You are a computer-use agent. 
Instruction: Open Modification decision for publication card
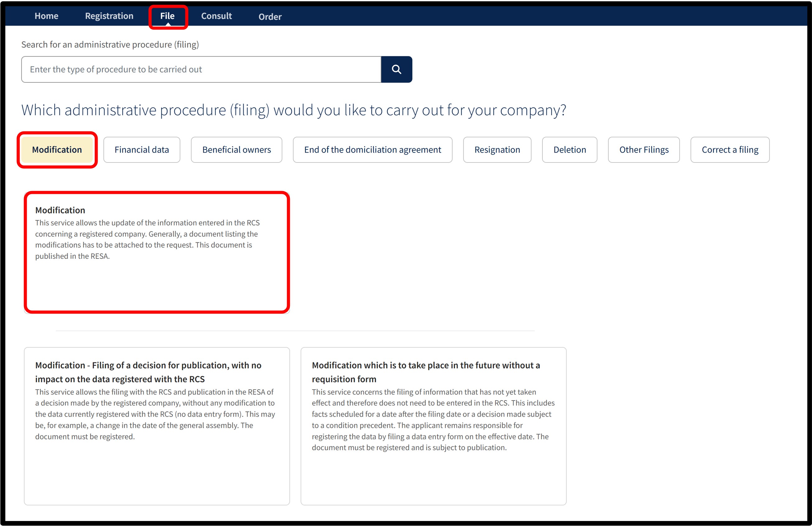pos(157,426)
